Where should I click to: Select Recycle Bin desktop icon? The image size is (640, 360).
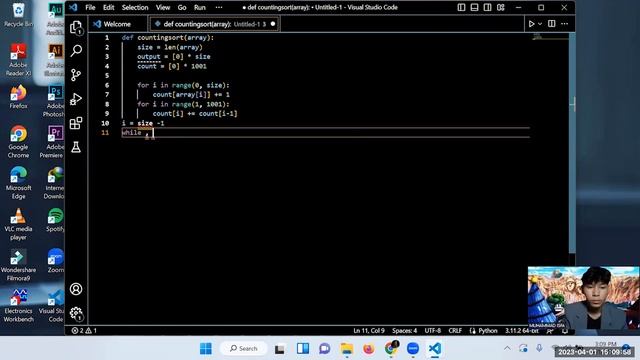pyautogui.click(x=18, y=15)
